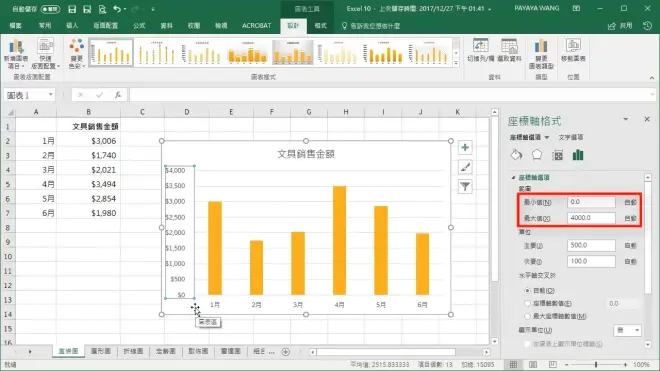
Task: Click the add new sheet plus icon
Action: point(285,352)
